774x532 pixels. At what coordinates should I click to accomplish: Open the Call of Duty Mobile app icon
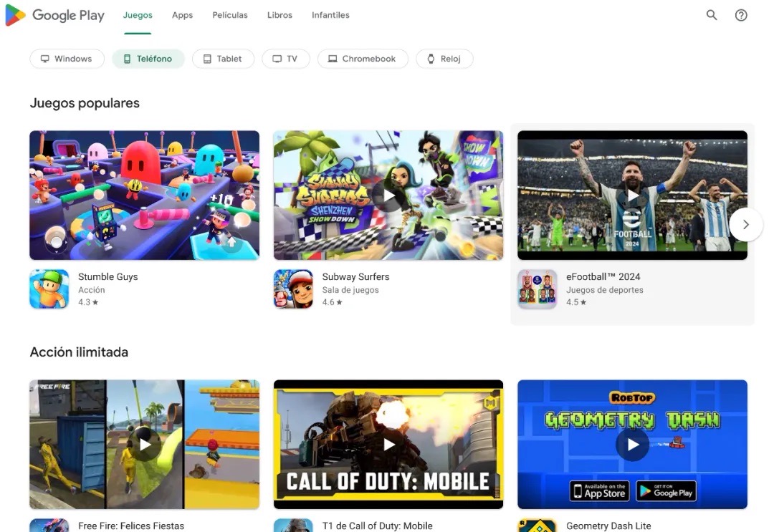click(x=293, y=525)
